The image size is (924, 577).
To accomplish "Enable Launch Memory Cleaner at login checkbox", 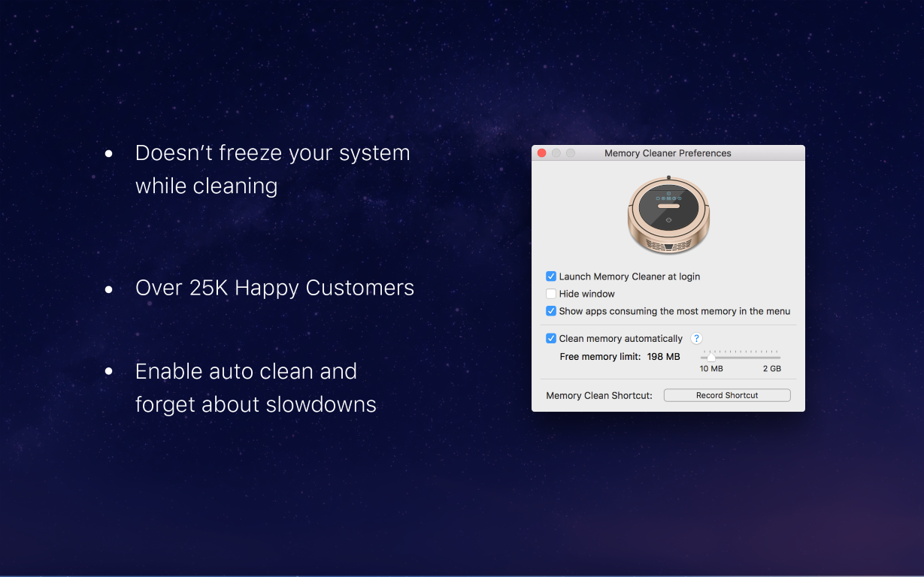I will [551, 276].
